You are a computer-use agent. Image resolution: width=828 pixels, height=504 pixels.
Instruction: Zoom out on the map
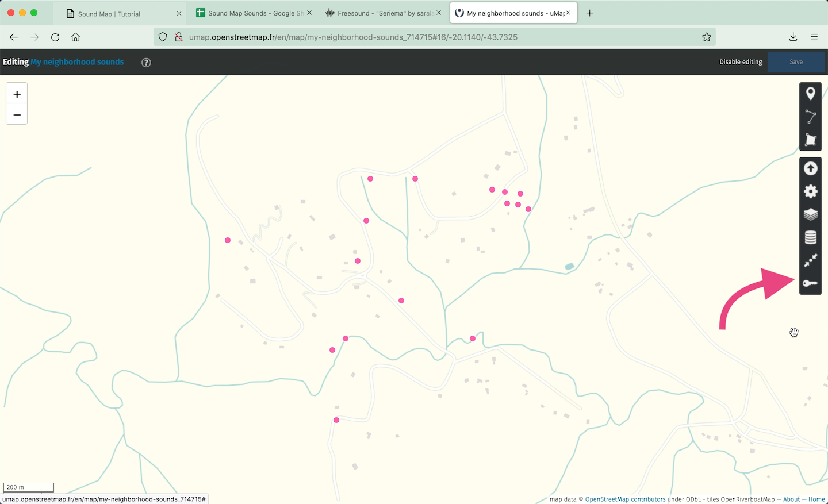tap(17, 115)
